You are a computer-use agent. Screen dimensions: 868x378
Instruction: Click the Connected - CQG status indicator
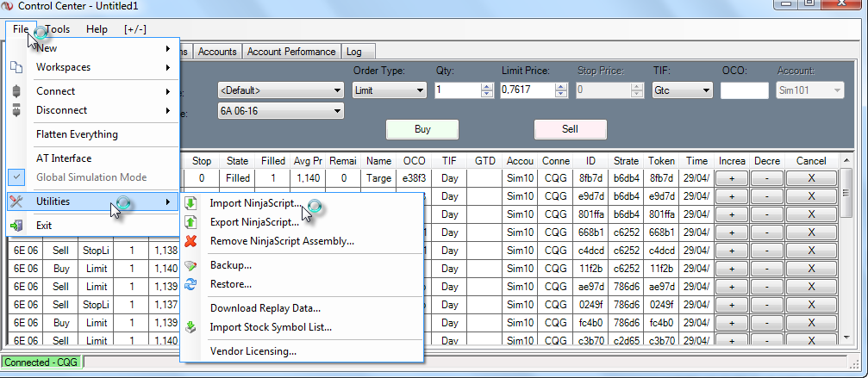point(42,363)
